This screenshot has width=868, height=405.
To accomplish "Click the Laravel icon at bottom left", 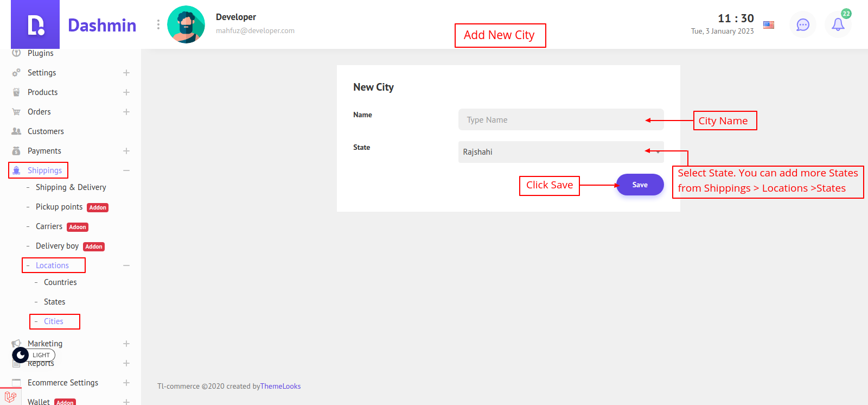I will (x=10, y=397).
